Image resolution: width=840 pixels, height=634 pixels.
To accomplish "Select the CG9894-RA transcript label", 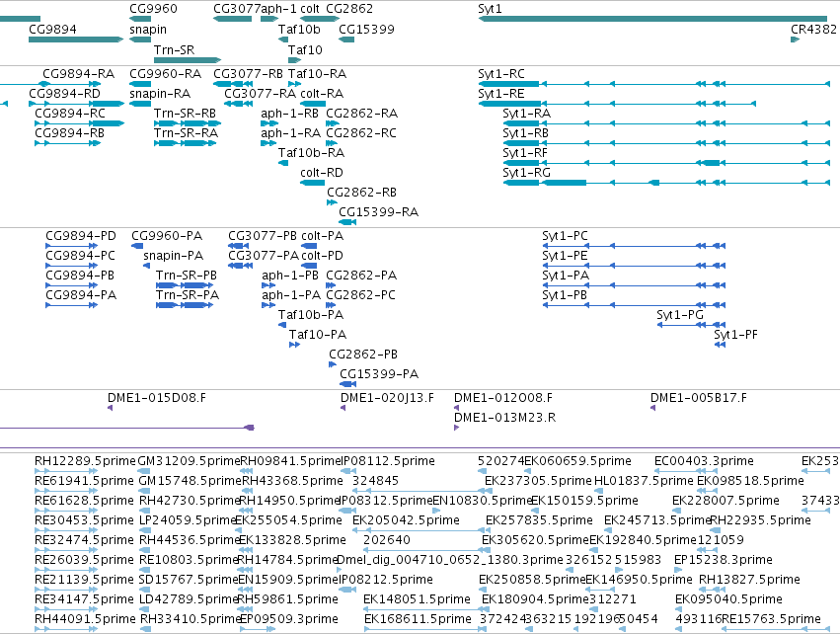I will (78, 73).
